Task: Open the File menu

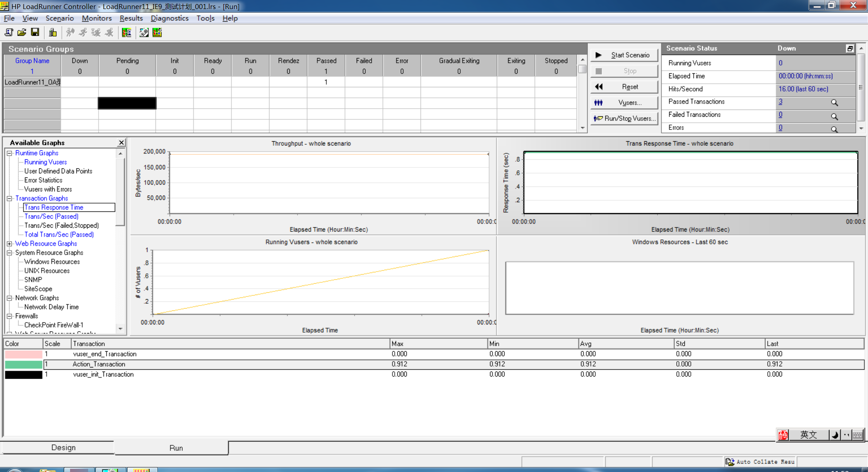Action: (9, 18)
